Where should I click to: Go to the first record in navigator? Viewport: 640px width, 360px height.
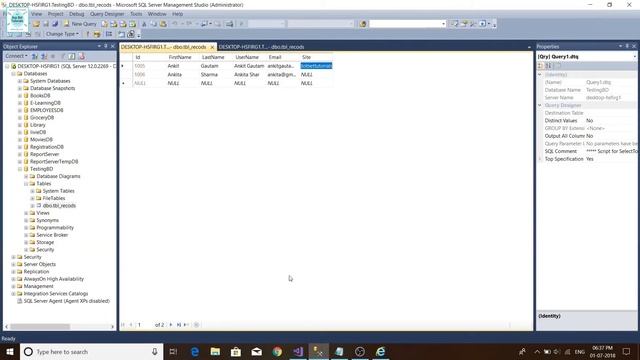tap(123, 325)
